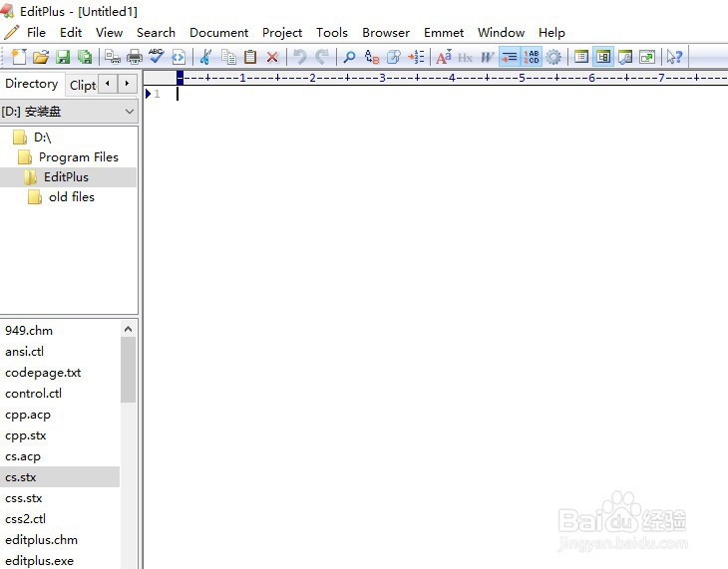Open the Emmet menu
Image resolution: width=728 pixels, height=569 pixels.
coord(444,33)
